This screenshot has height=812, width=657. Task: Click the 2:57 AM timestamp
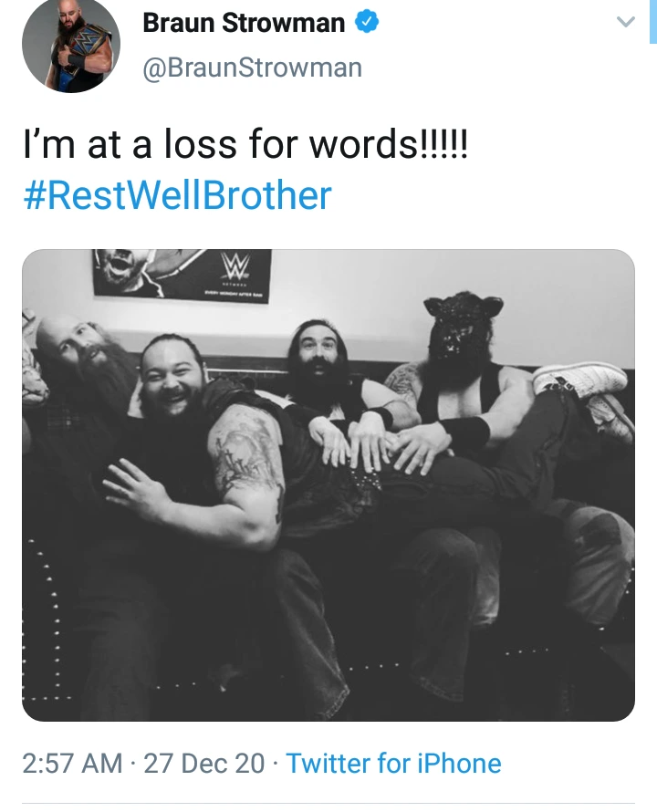click(x=72, y=764)
